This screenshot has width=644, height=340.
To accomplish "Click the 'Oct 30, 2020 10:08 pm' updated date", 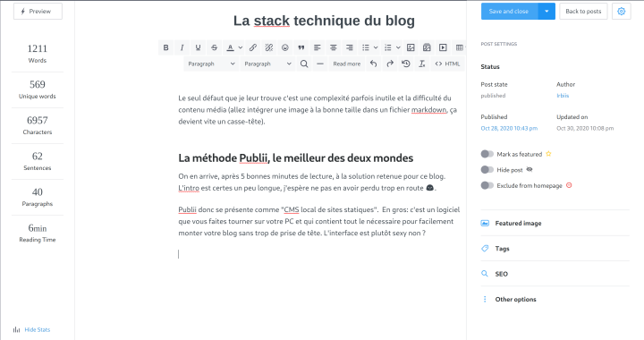I will click(x=585, y=128).
